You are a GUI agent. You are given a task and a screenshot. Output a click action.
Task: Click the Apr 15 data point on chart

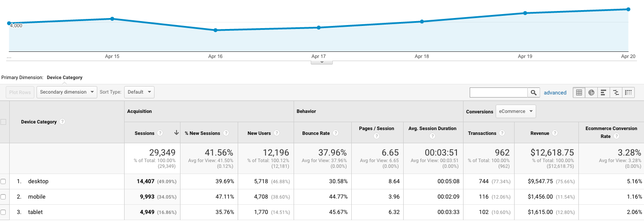click(113, 19)
